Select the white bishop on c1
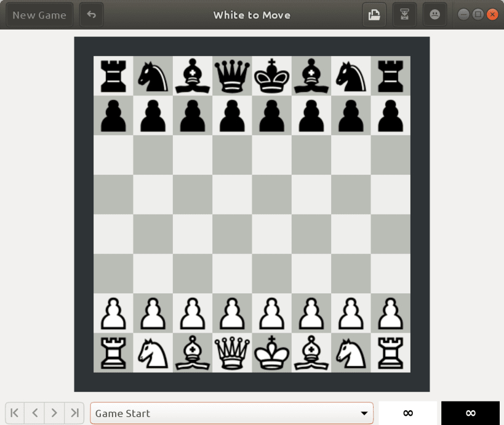 (x=193, y=352)
